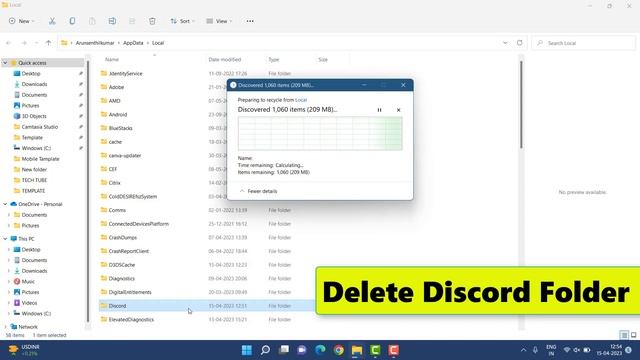Open the New item dropdown

click(x=21, y=21)
